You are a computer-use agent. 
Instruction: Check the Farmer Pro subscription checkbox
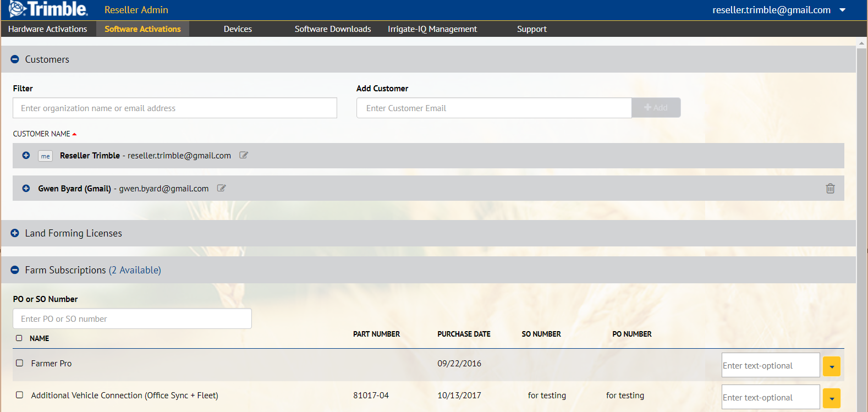point(20,363)
